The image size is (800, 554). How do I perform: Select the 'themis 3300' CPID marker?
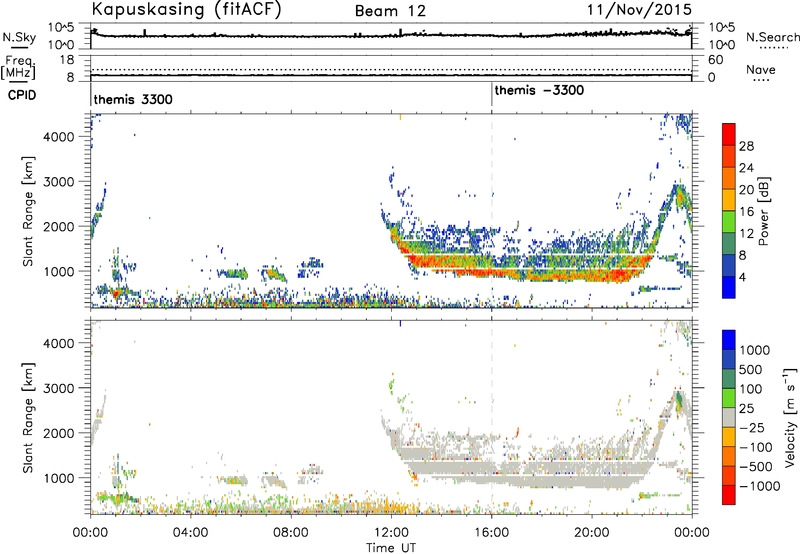click(133, 99)
